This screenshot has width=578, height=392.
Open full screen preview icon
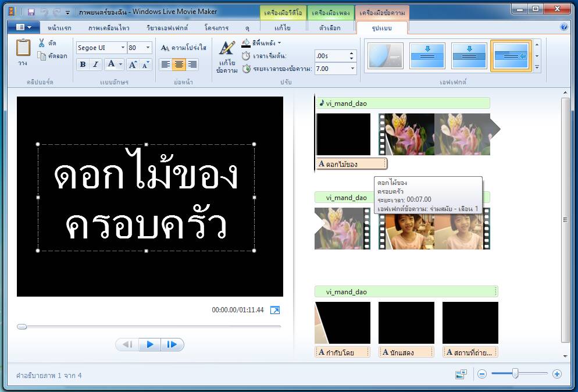(275, 311)
